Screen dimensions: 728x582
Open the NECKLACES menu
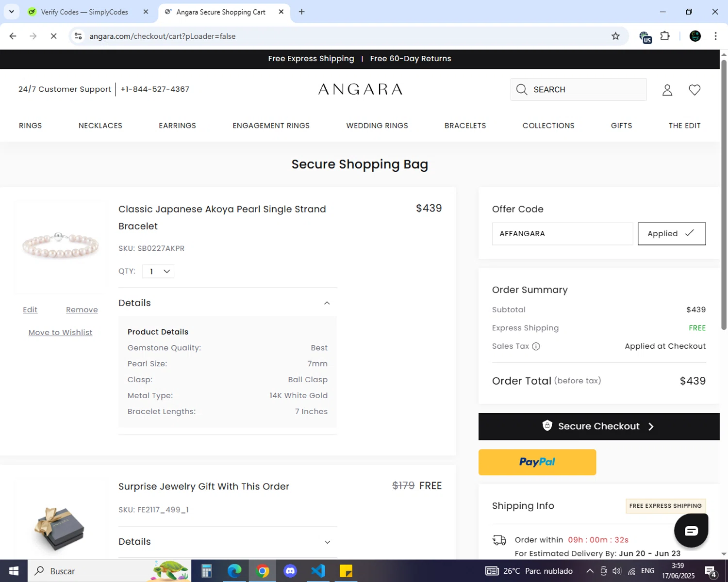pyautogui.click(x=100, y=126)
